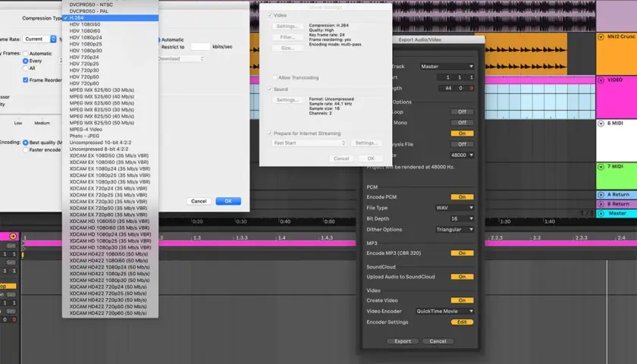Open Bit Depth 16 dropdown
Image resolution: width=637 pixels, height=364 pixels.
(x=462, y=218)
